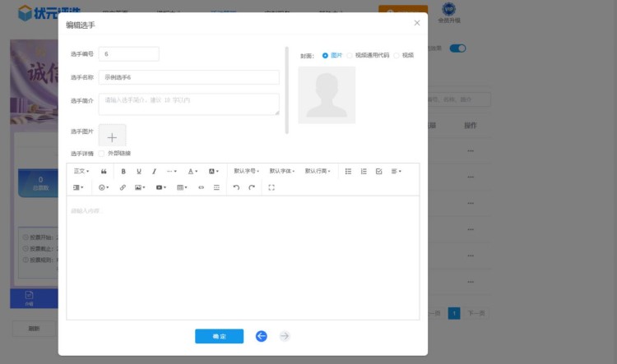Insert a blockquote with the quote icon
The height and width of the screenshot is (364, 617).
coord(104,171)
